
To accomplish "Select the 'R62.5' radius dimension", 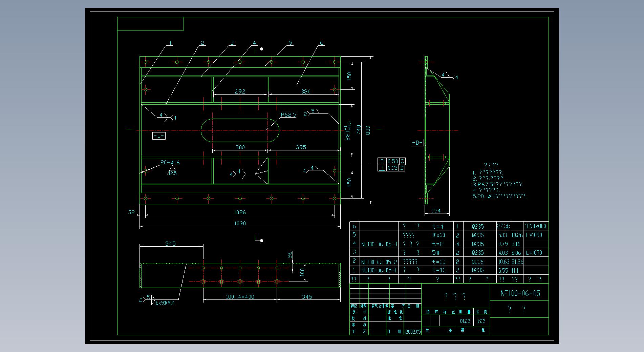I will pos(288,115).
